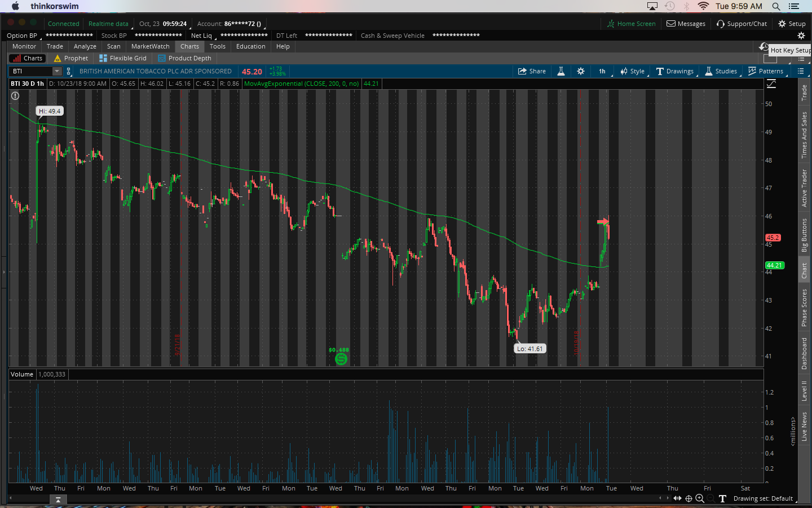The image size is (812, 508).
Task: Click the chart mode icon above price axis
Action: (x=771, y=84)
